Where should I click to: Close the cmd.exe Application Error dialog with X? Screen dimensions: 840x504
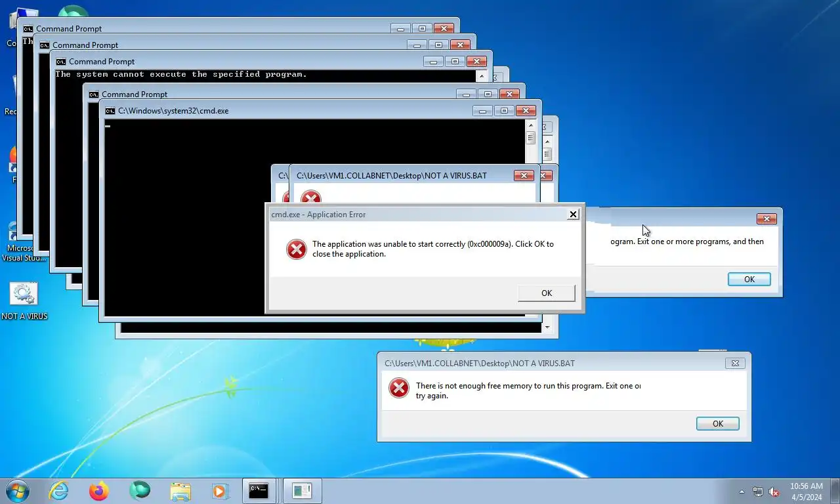tap(573, 215)
